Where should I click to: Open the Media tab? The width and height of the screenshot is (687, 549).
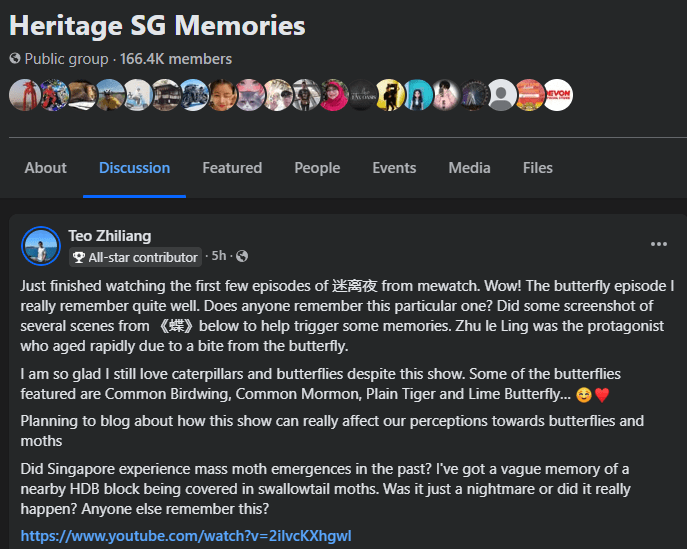tap(469, 168)
